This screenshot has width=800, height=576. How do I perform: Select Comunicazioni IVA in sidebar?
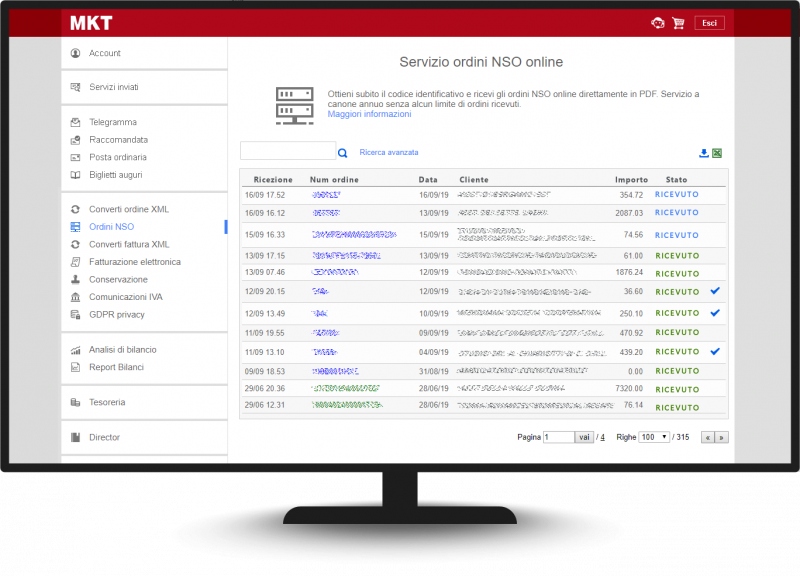click(x=126, y=297)
